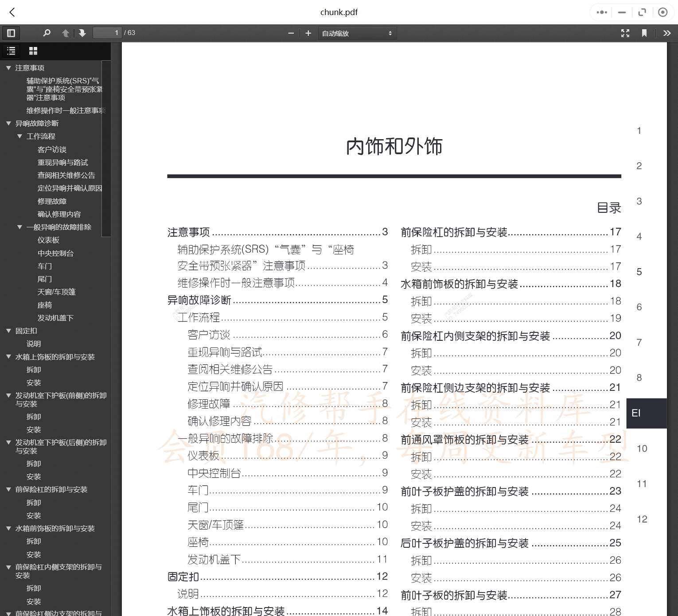Toggle the sidebar panel visibility

point(11,33)
